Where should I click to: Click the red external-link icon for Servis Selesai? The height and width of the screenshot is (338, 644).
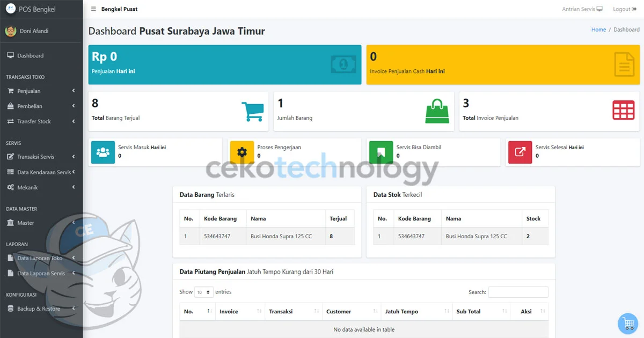point(519,152)
